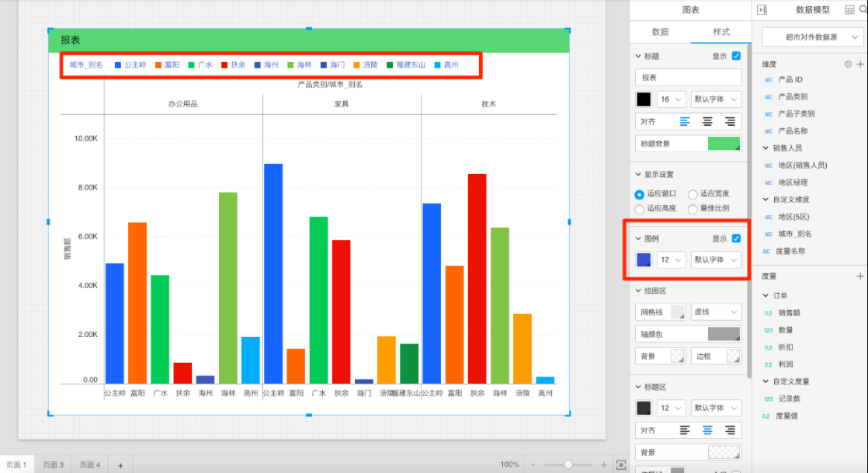868x473 pixels.
Task: Open the 页面 1 tab
Action: (16, 464)
